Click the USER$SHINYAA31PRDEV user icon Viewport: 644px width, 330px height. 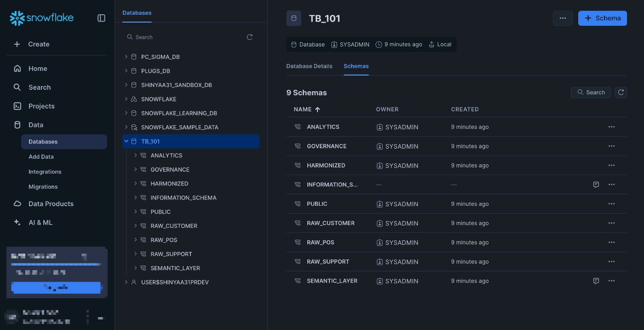134,282
